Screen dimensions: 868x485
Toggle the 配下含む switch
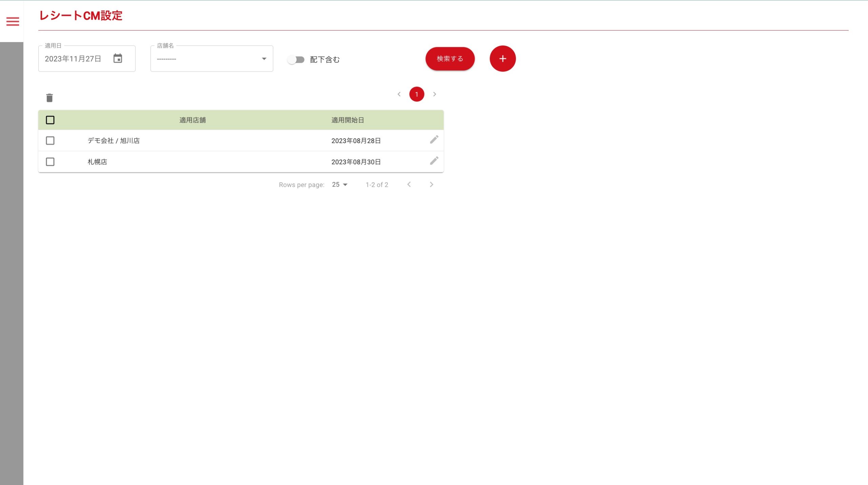(x=296, y=60)
